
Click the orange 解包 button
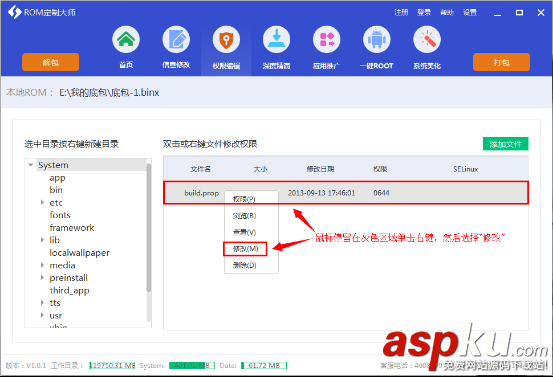pos(50,62)
